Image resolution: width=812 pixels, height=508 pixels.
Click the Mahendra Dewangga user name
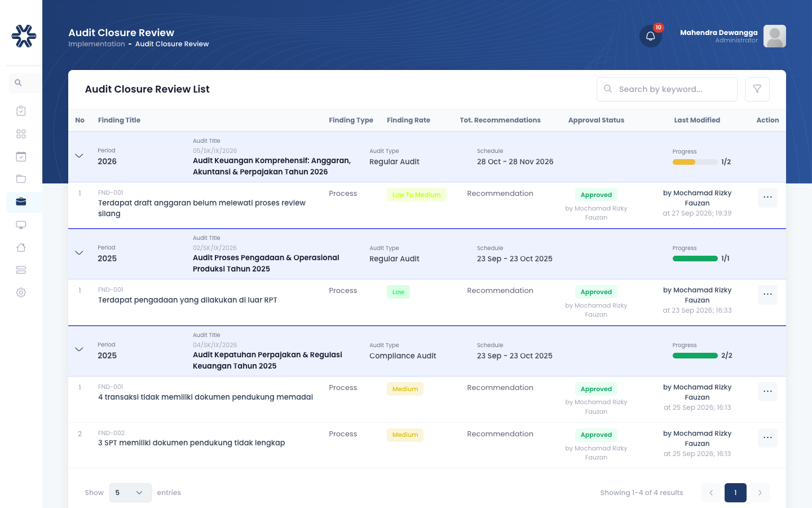tap(718, 33)
